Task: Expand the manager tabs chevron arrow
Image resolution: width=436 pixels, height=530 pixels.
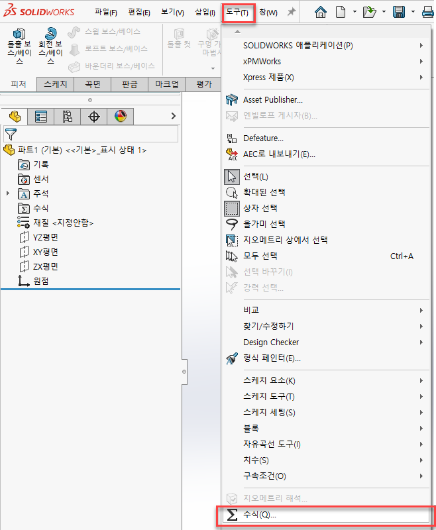Action: 173,116
